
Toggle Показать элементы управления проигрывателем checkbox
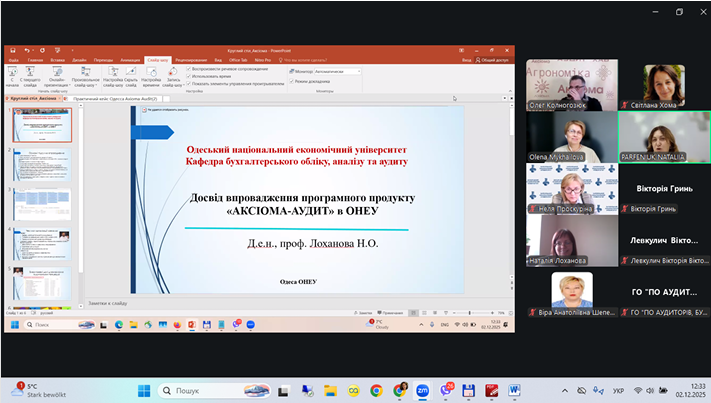(189, 83)
